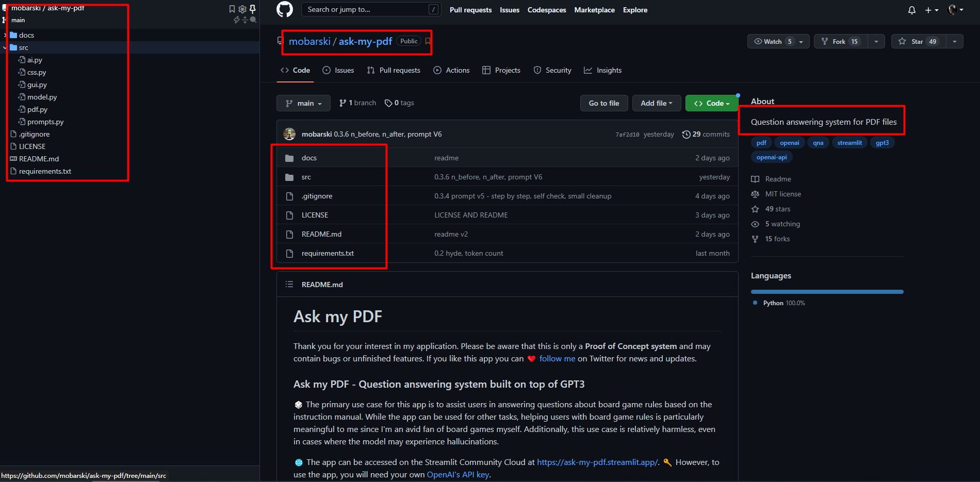Open Issues in the top navigation bar

point(510,10)
